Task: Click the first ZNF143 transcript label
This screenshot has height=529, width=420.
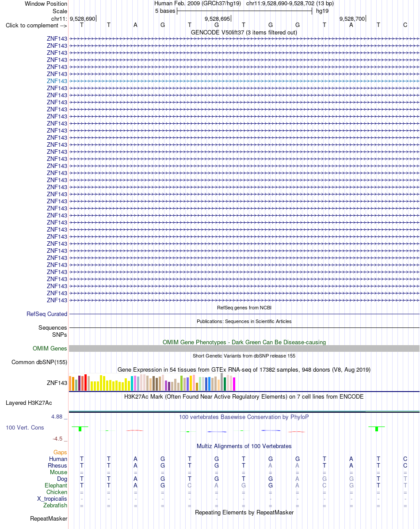Action: coord(57,38)
